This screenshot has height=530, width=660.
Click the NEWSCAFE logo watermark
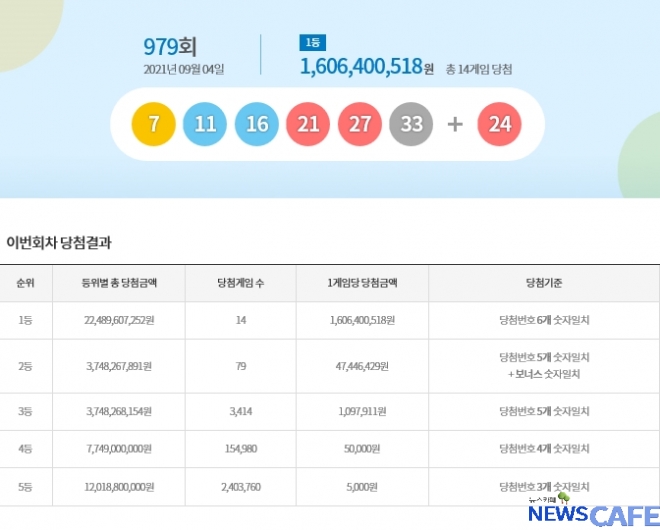click(x=592, y=514)
